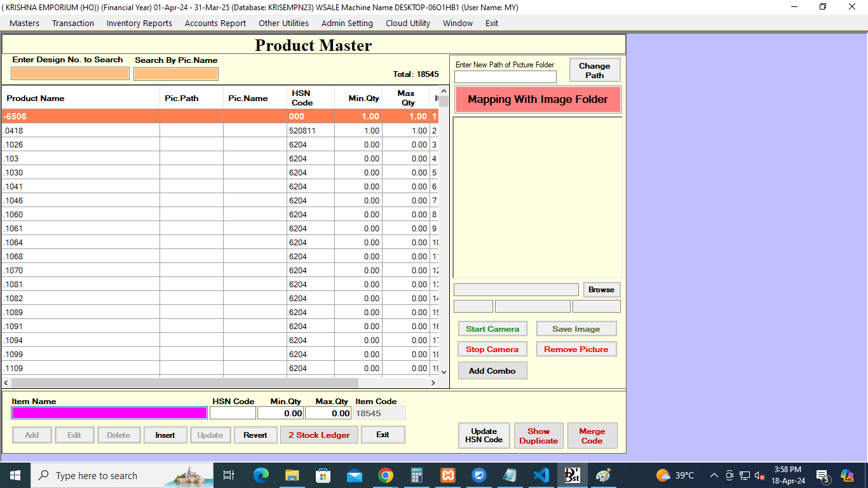The image size is (868, 488).
Task: Click the Mapping With Image Folder button
Action: [x=538, y=100]
